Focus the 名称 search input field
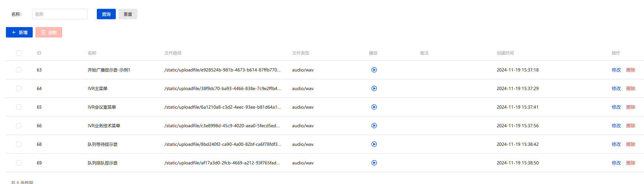Image resolution: width=644 pixels, height=184 pixels. [x=60, y=14]
